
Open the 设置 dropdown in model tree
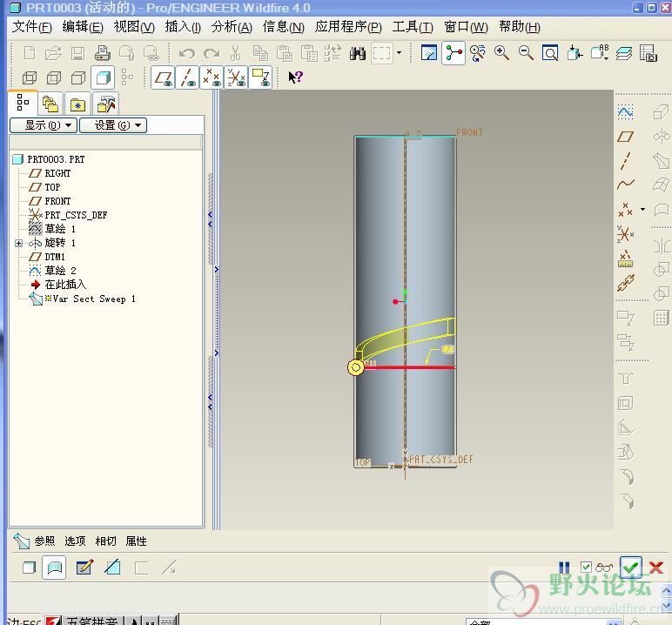(113, 125)
